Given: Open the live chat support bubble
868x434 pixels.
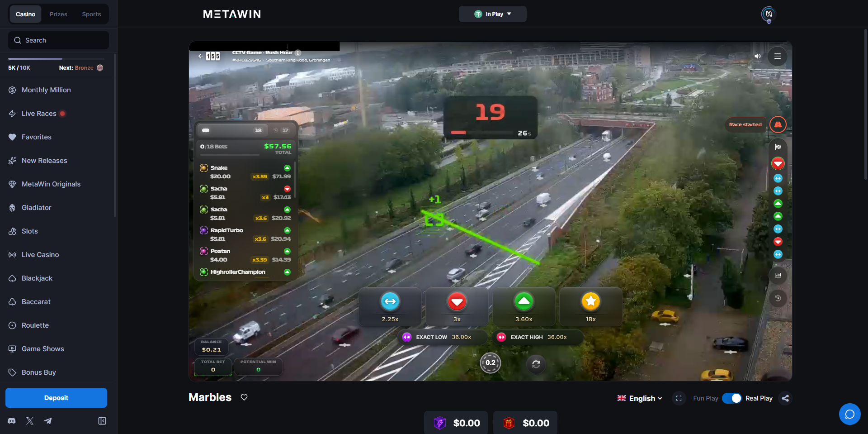Looking at the screenshot, I should [850, 414].
